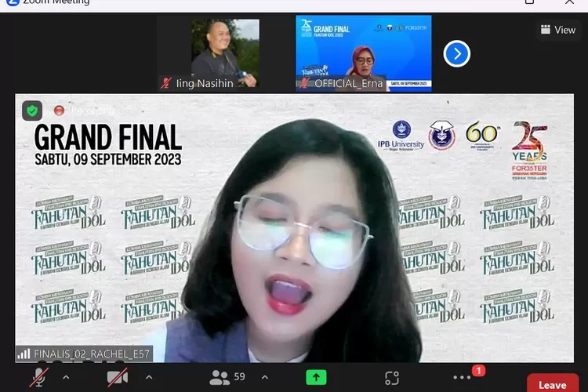Open the More menu with three dots

point(462,377)
